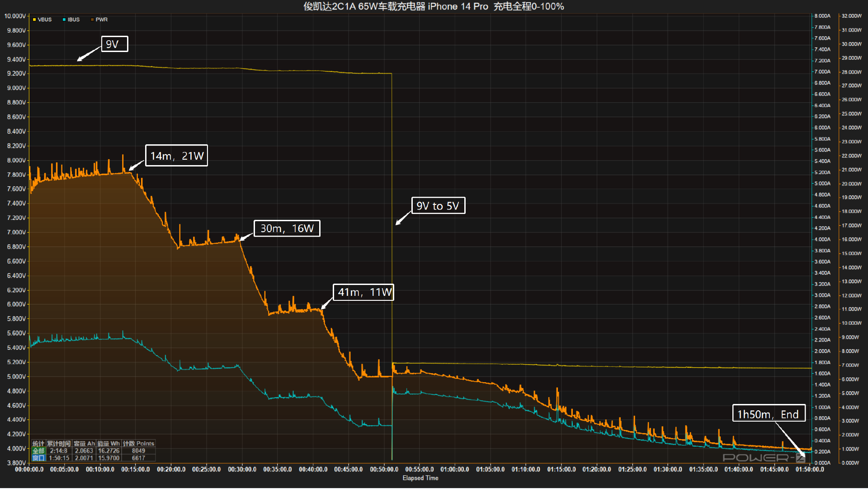Toggle the IBUS series legend label
The image size is (868, 489).
point(74,20)
